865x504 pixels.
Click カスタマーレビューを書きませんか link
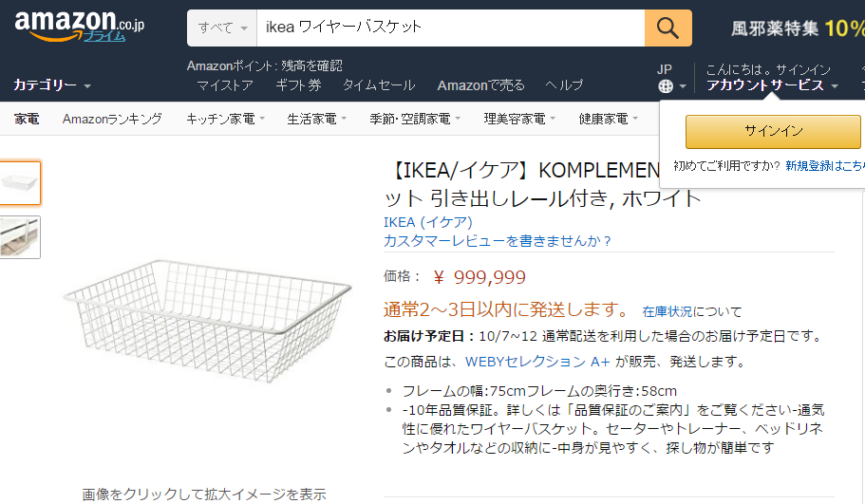[x=498, y=241]
